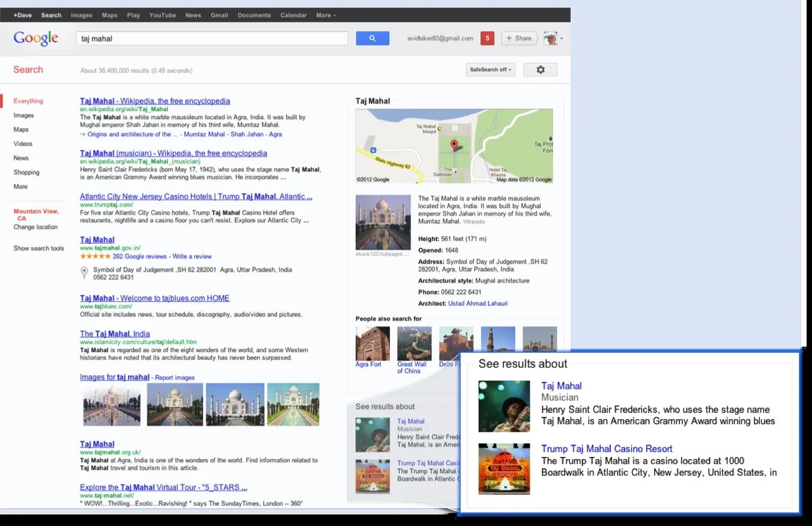Click Taj Mahal Musician link in enlarged callout

(562, 386)
